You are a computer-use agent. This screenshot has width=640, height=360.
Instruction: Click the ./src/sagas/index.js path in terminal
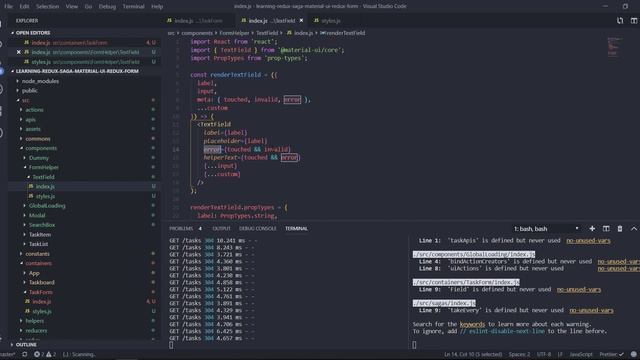click(444, 303)
